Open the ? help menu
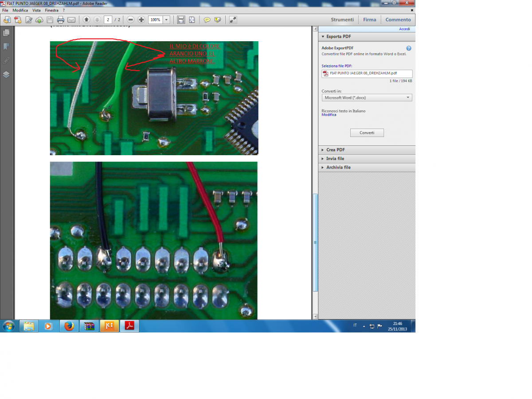Screen dimensions: 532x399 [x=63, y=10]
